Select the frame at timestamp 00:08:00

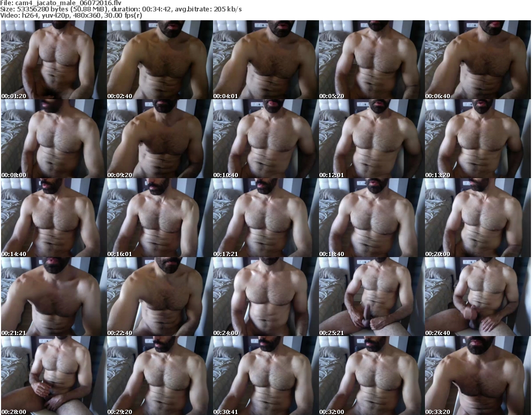click(x=53, y=139)
